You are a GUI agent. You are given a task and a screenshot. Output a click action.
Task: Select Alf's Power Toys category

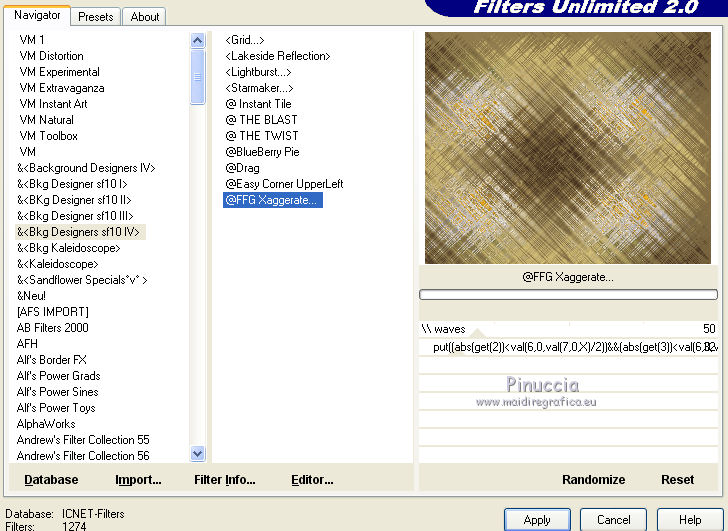[x=56, y=408]
